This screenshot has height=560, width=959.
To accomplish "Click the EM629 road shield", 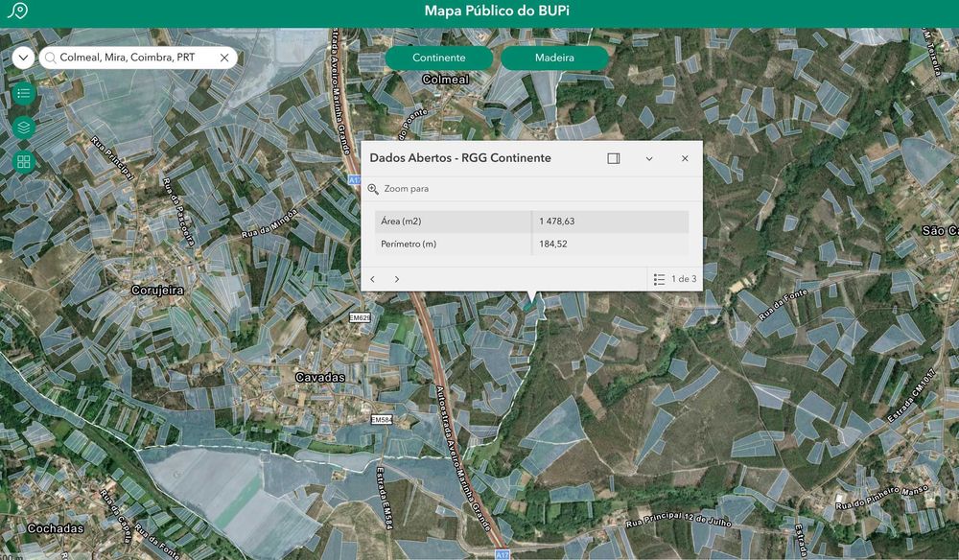I will [360, 318].
